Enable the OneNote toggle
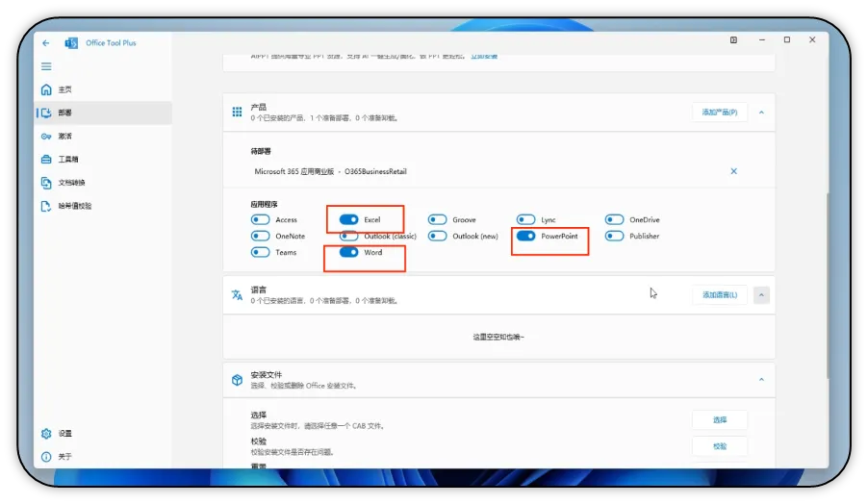Image resolution: width=868 pixels, height=504 pixels. [x=260, y=236]
